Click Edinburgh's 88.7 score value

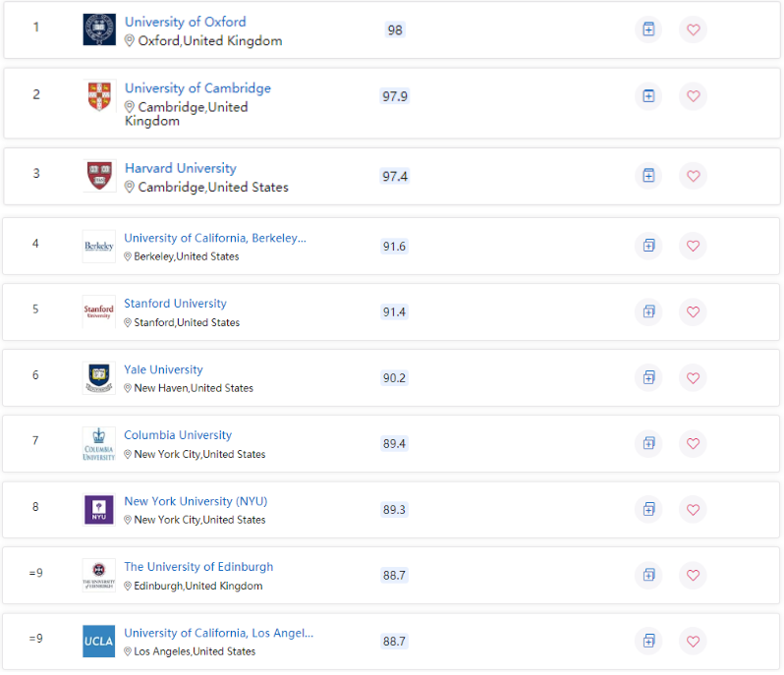pos(394,575)
